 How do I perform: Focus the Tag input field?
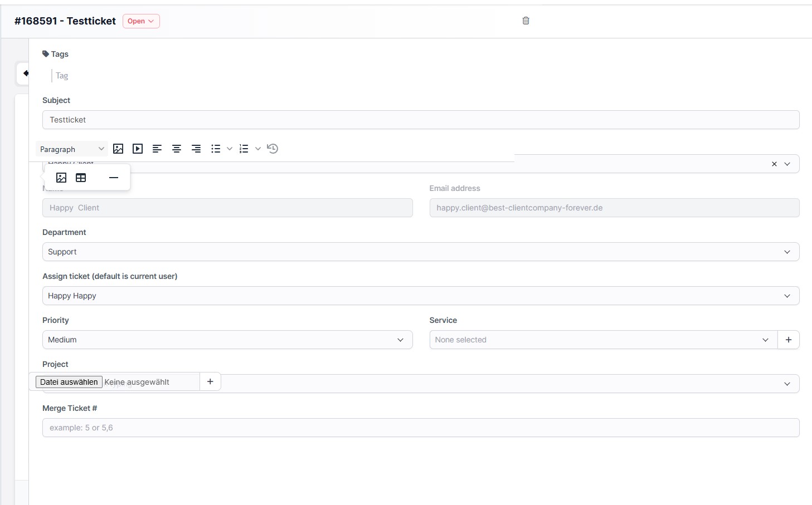click(62, 76)
